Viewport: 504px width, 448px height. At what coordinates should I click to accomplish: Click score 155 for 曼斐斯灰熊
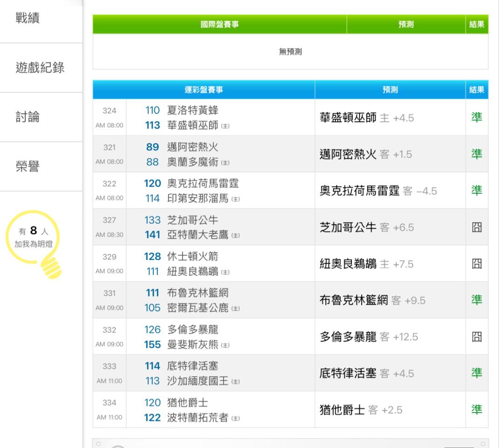(x=152, y=344)
